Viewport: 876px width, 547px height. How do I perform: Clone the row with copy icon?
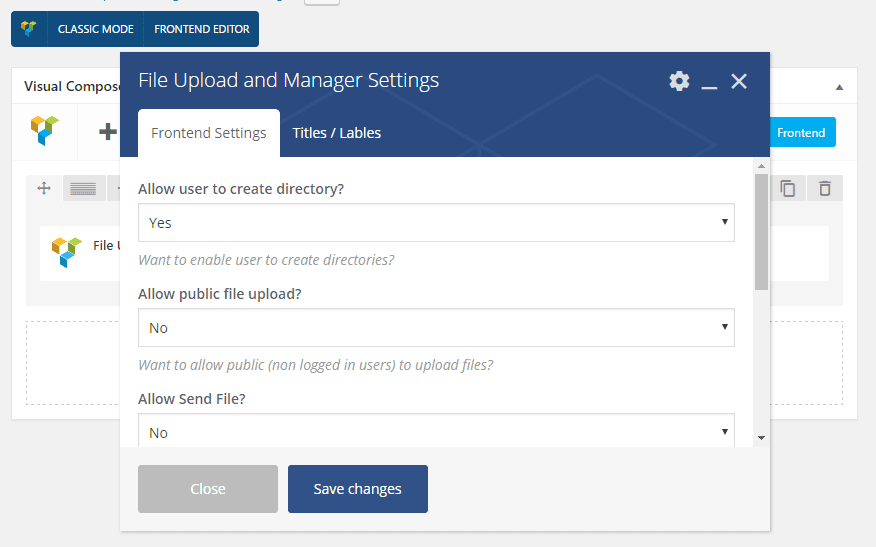pos(788,188)
